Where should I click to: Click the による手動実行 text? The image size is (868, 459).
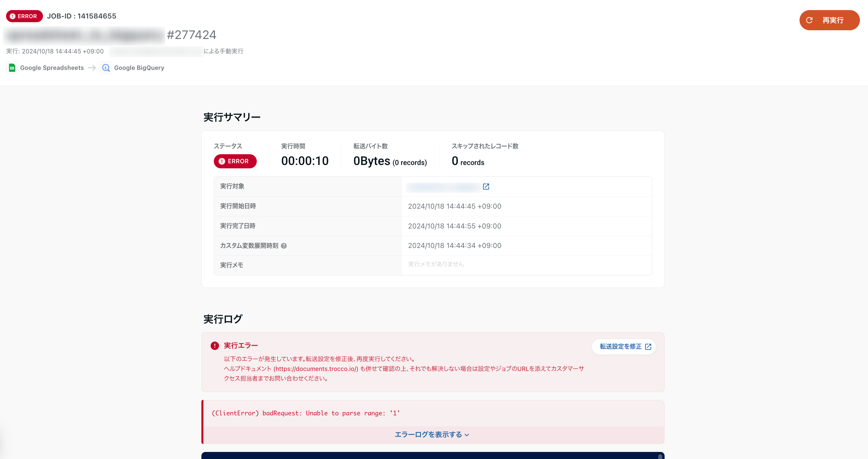click(224, 51)
